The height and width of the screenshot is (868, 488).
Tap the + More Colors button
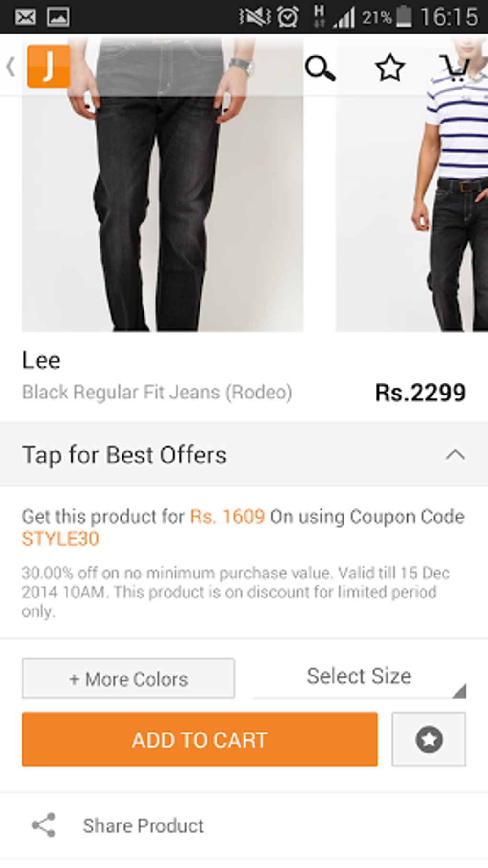[128, 678]
